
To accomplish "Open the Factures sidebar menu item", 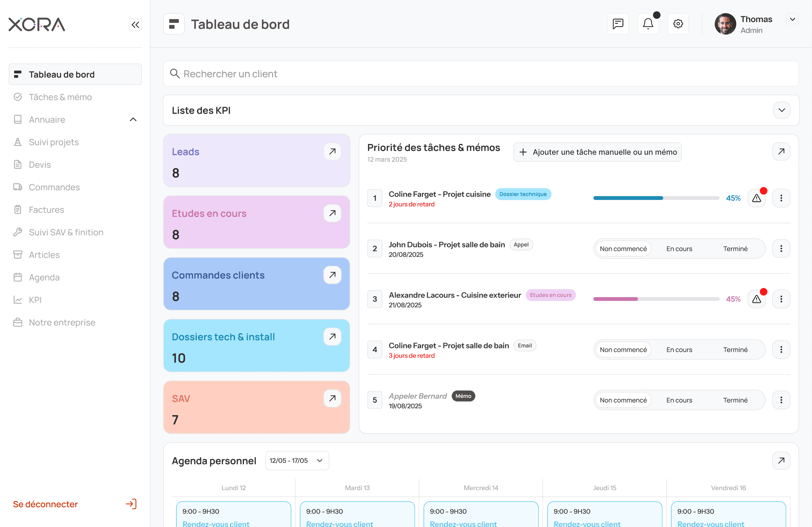I will pos(46,210).
